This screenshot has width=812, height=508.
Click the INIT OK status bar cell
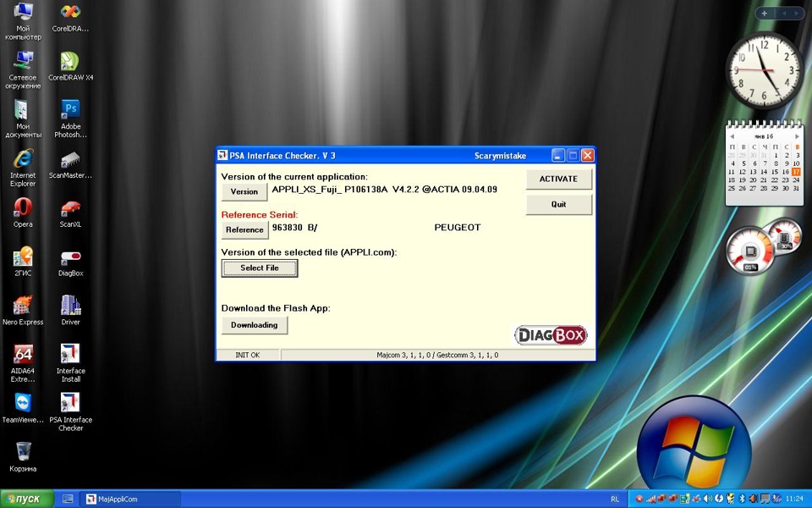click(248, 355)
